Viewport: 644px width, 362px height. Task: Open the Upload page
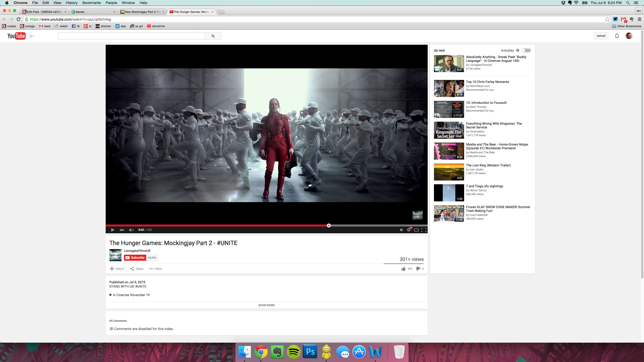(601, 36)
